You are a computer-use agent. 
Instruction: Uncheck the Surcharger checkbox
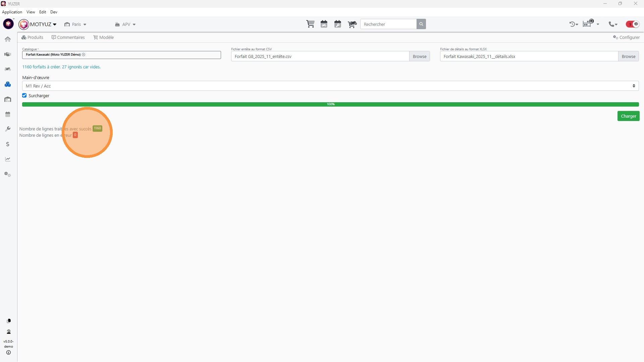coord(24,96)
